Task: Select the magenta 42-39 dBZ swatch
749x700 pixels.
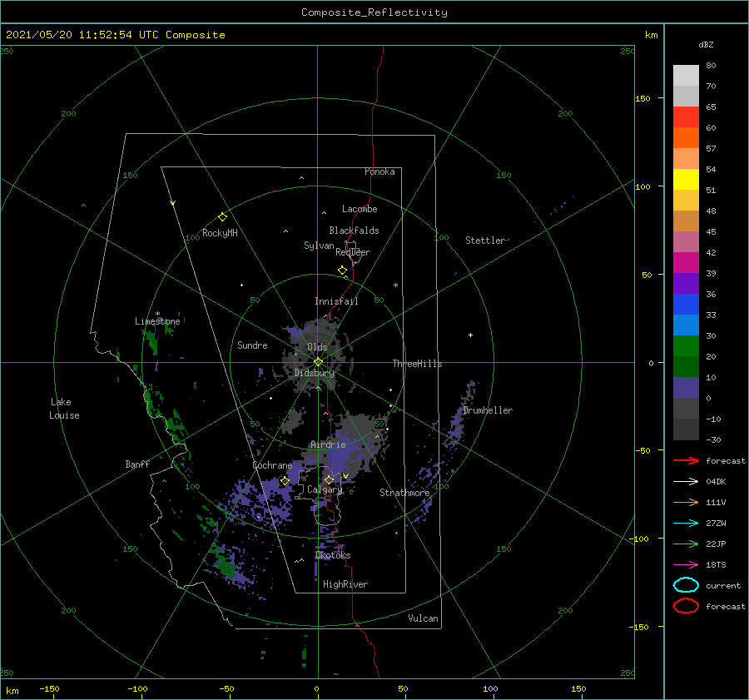Action: click(x=686, y=262)
